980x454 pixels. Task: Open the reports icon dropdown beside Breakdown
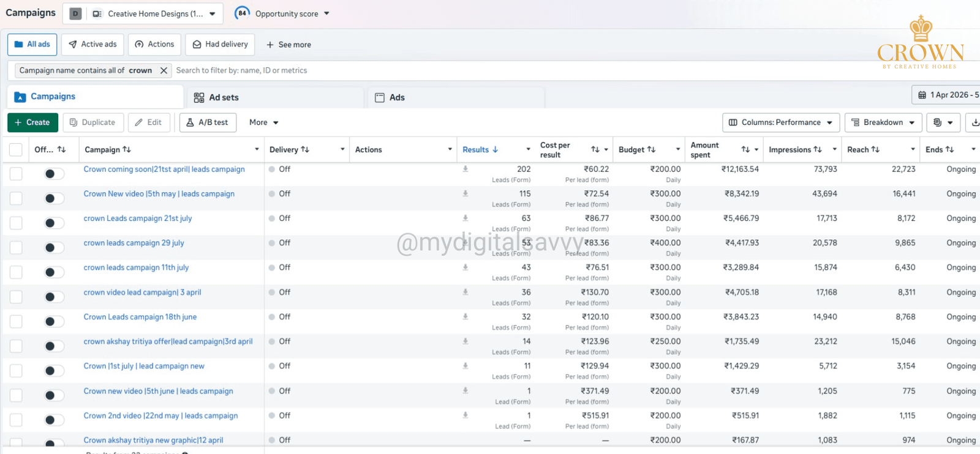[x=943, y=122]
